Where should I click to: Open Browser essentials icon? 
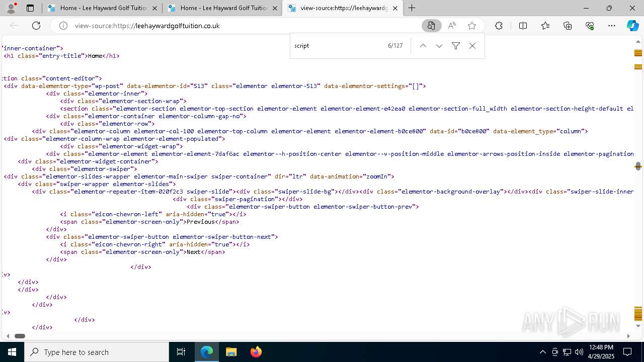pos(590,26)
